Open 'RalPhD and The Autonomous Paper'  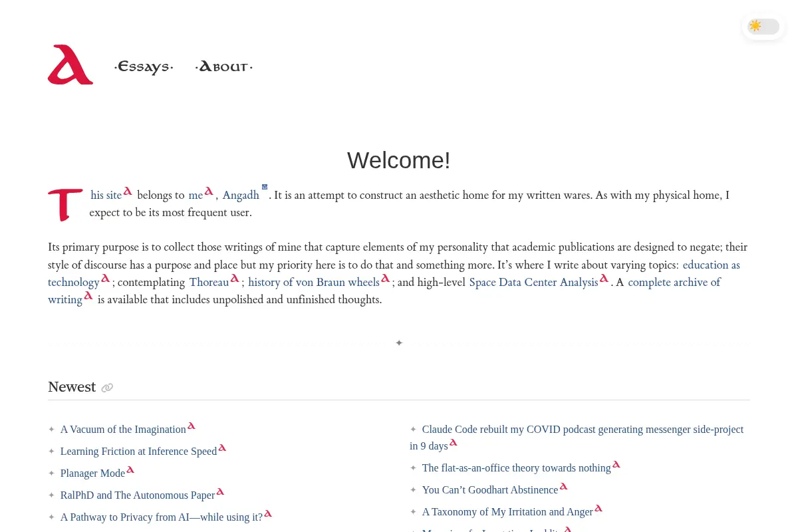click(x=138, y=495)
